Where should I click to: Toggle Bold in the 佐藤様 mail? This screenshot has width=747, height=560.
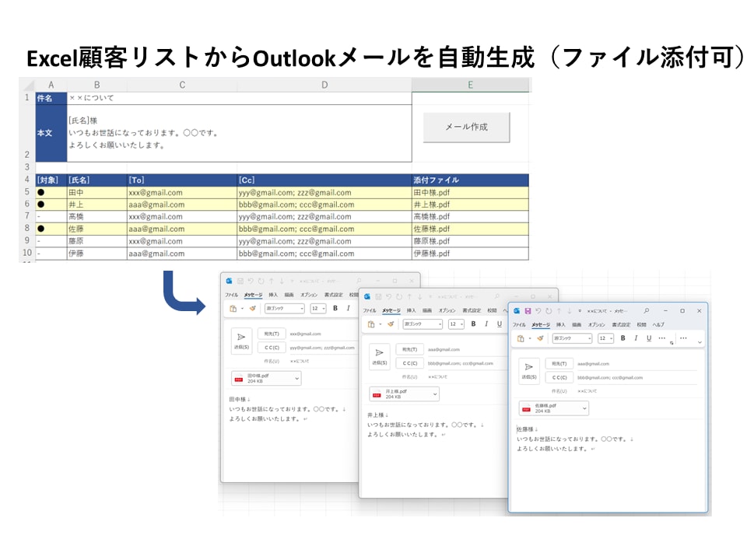[x=622, y=338]
